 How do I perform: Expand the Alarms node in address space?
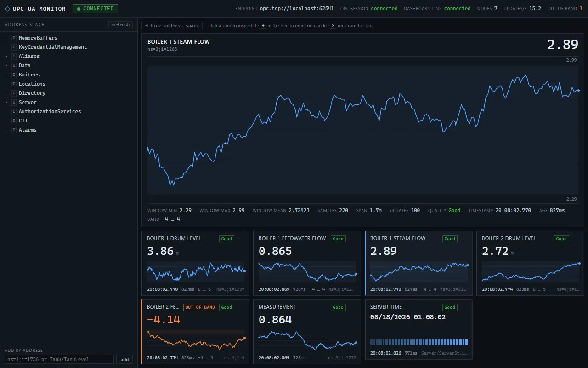point(6,130)
